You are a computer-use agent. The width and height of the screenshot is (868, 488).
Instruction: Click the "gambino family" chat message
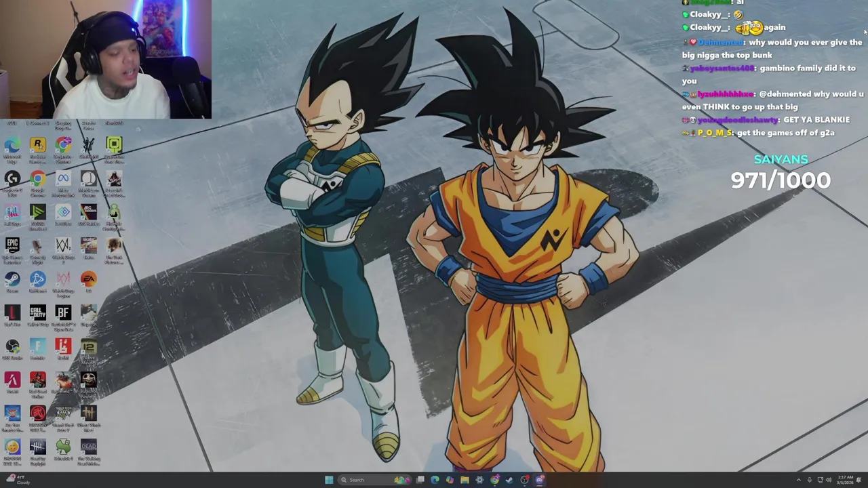point(769,74)
